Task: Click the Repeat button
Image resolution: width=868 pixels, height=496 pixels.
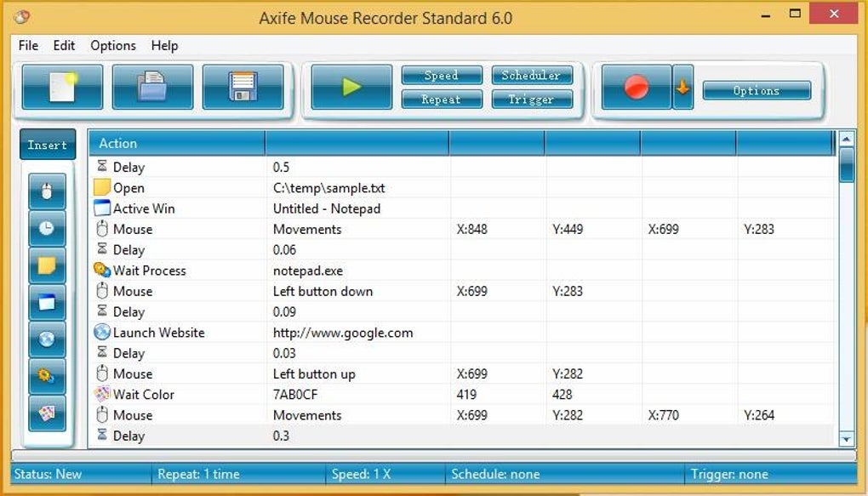Action: pos(442,99)
